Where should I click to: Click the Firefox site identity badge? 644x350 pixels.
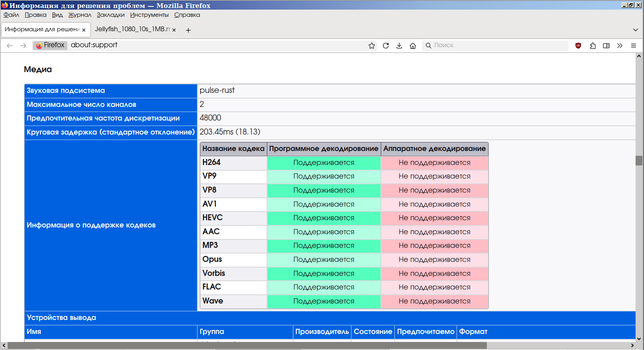50,45
